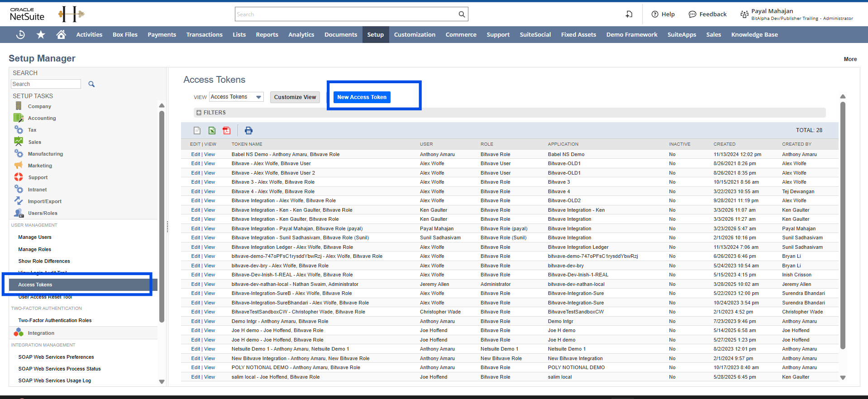
Task: Print the Access Tokens list
Action: pyautogui.click(x=248, y=130)
